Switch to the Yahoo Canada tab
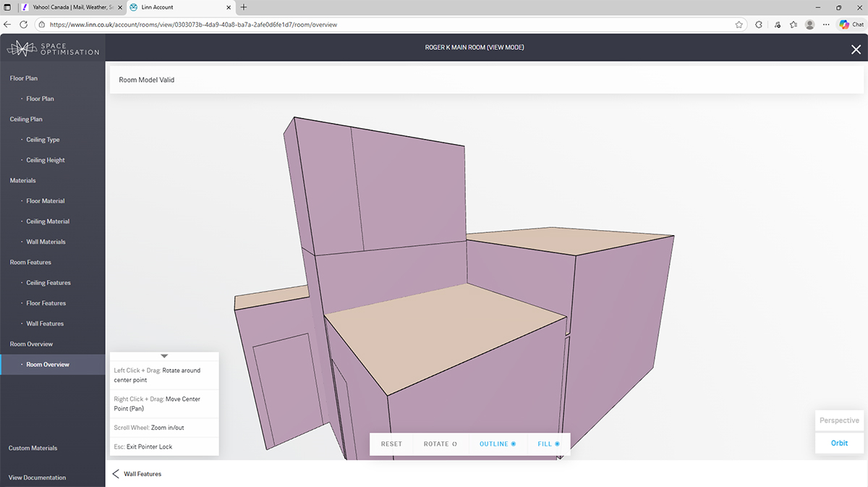Viewport: 868px width, 487px height. [x=69, y=7]
